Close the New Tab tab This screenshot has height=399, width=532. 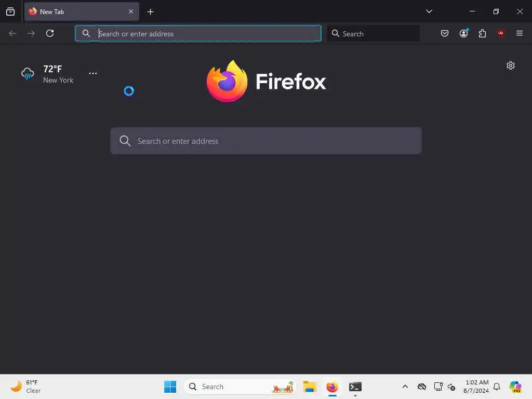[130, 11]
